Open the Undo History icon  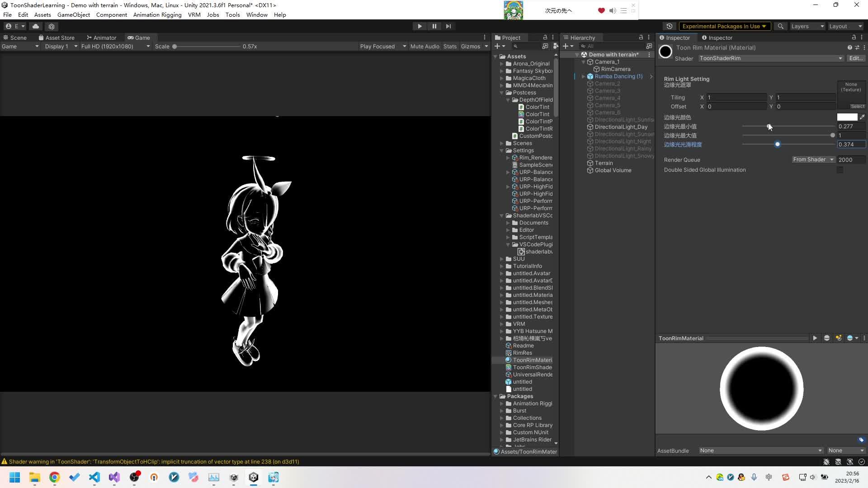coord(670,26)
